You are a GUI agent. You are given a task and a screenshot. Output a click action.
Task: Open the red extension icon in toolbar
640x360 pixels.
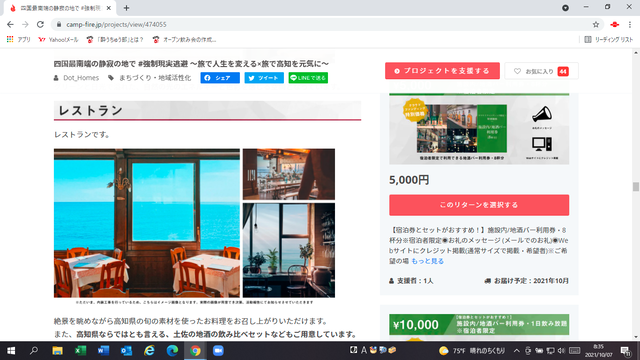[614, 24]
